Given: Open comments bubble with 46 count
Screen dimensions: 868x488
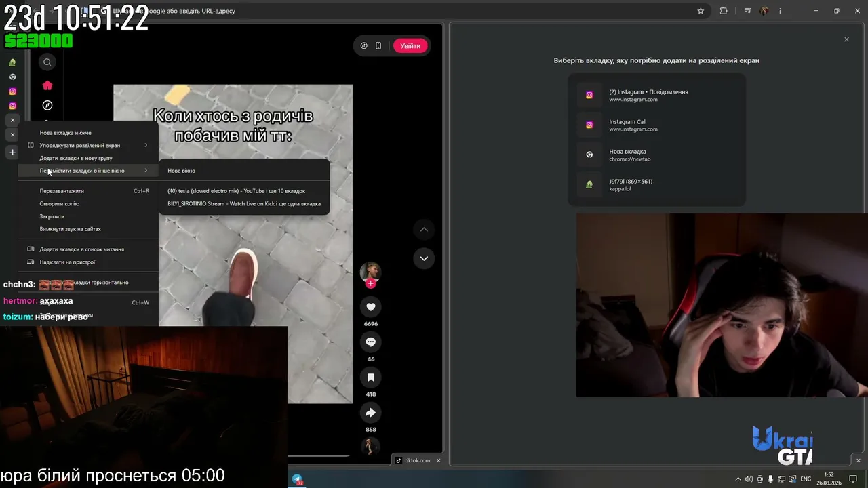Looking at the screenshot, I should tap(371, 342).
